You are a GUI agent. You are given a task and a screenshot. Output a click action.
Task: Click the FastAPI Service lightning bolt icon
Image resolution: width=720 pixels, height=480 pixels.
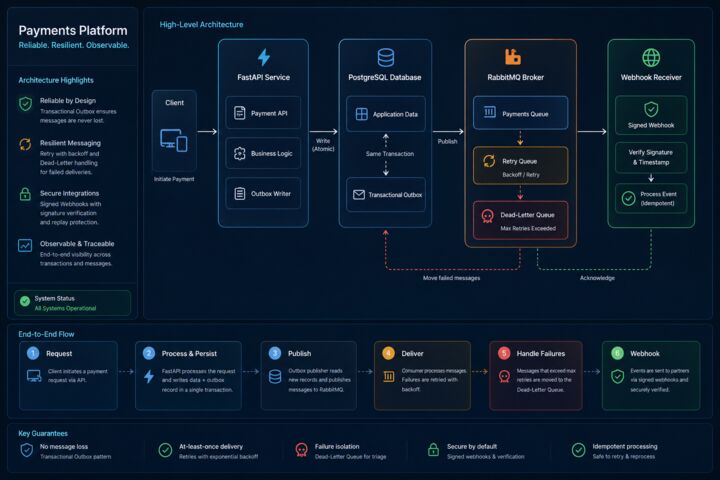(264, 57)
